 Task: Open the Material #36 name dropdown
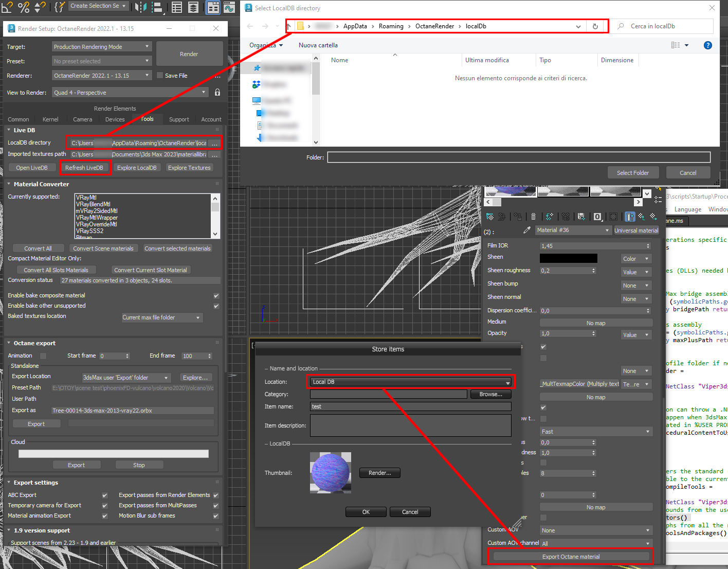(573, 230)
